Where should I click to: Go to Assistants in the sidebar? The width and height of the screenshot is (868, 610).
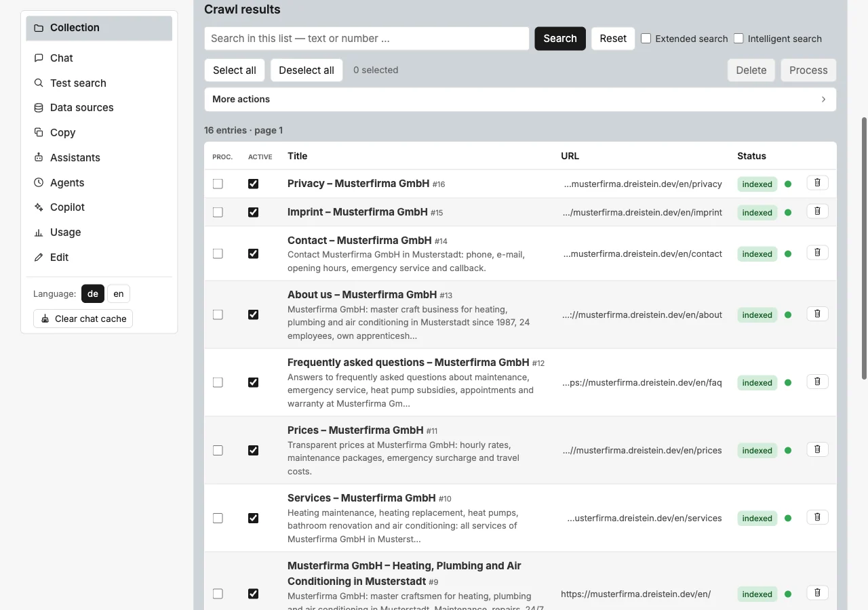99,158
